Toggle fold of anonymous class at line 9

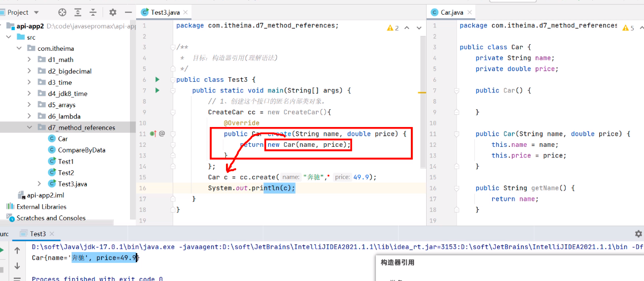pyautogui.click(x=174, y=112)
